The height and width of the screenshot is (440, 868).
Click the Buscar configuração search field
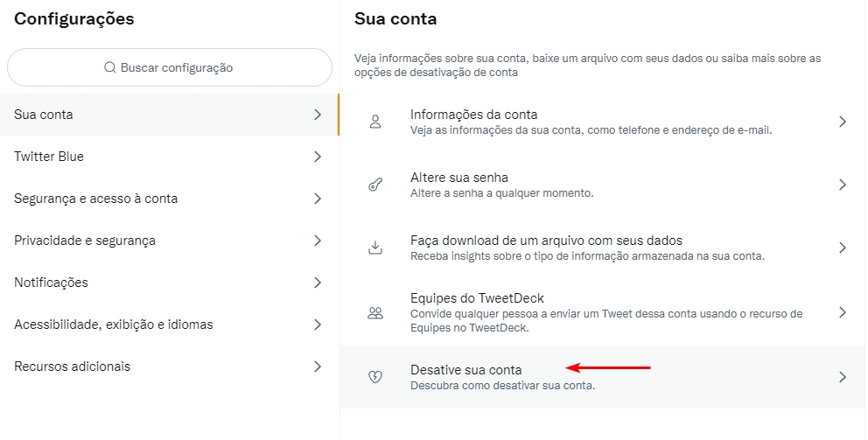(x=170, y=67)
